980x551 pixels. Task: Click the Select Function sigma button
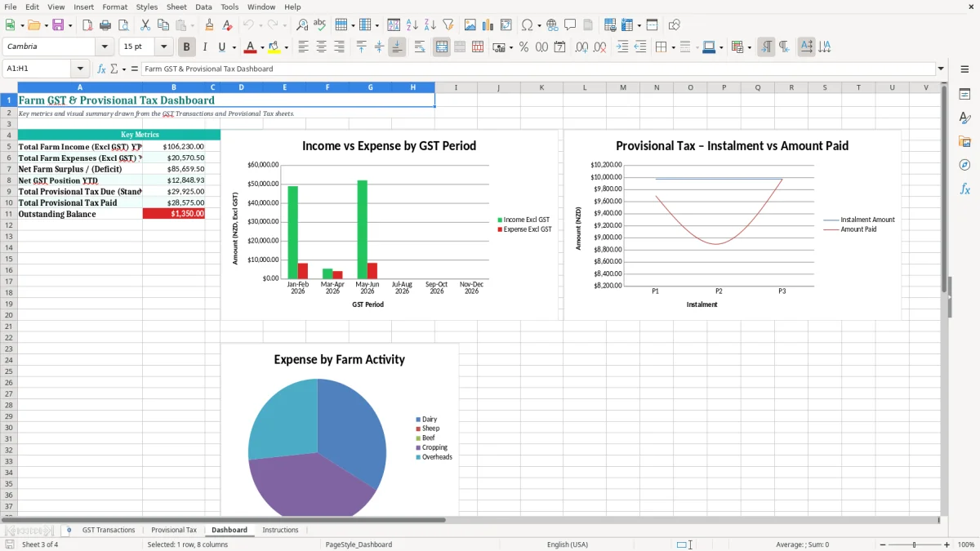click(114, 69)
